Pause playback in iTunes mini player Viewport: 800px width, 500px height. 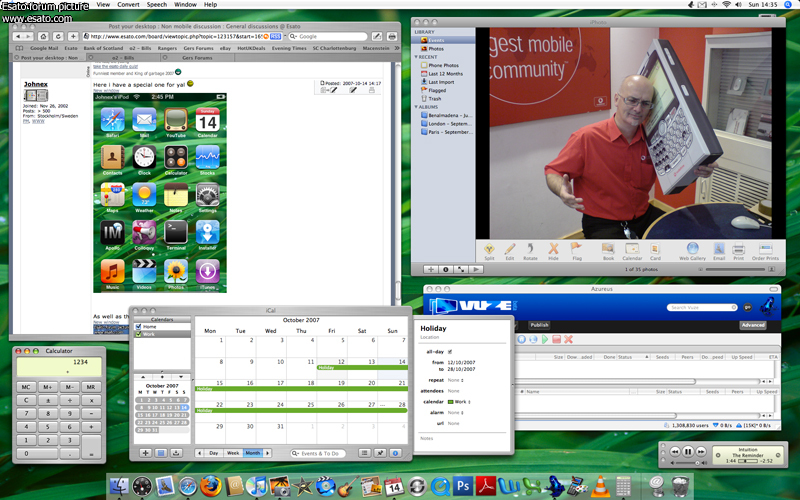pos(687,452)
